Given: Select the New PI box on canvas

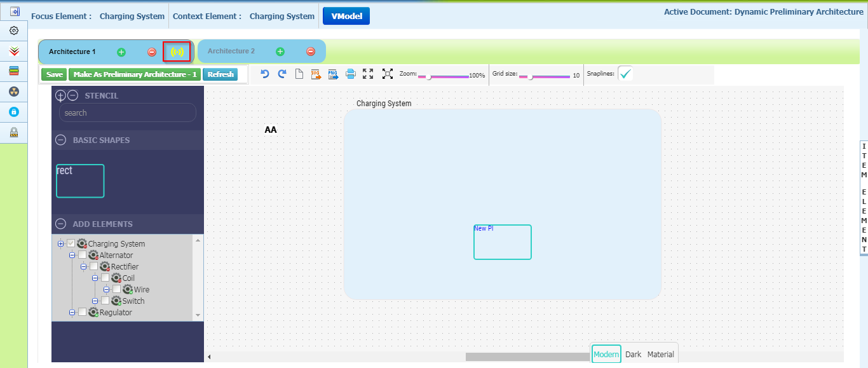Looking at the screenshot, I should point(503,242).
